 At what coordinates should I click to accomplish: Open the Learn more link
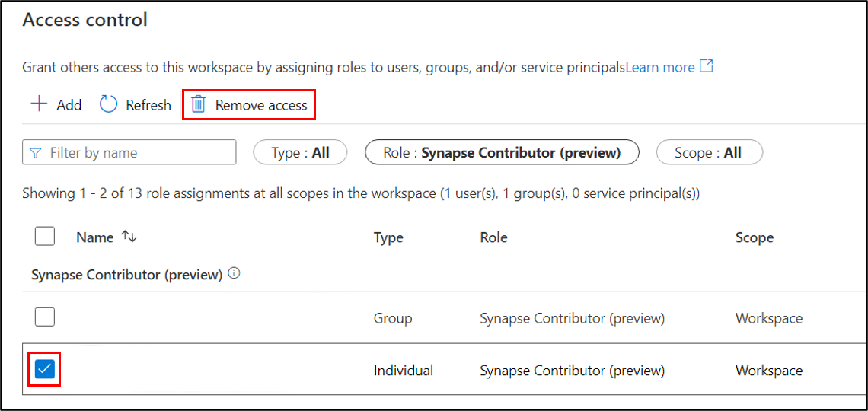[659, 67]
